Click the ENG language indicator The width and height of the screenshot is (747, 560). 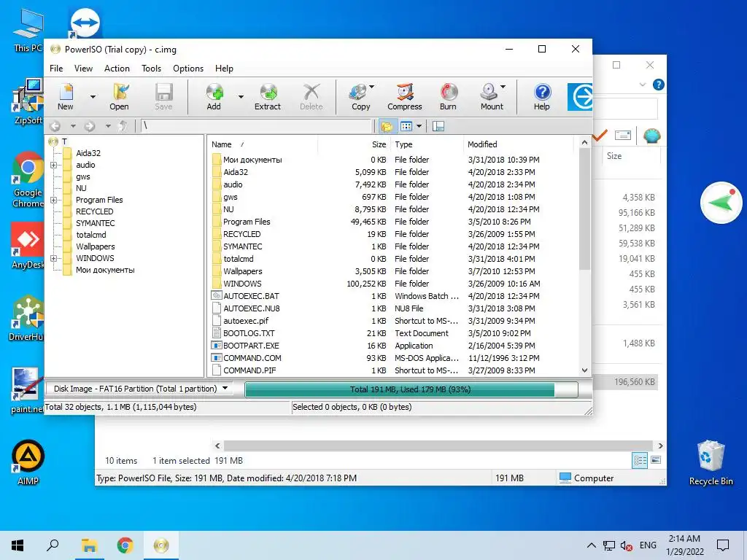(648, 545)
